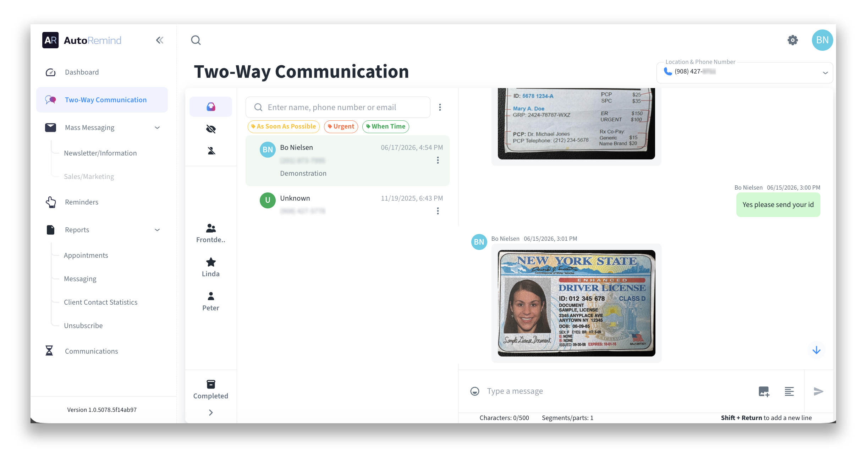Open Bo Nielsen conversation options

438,160
